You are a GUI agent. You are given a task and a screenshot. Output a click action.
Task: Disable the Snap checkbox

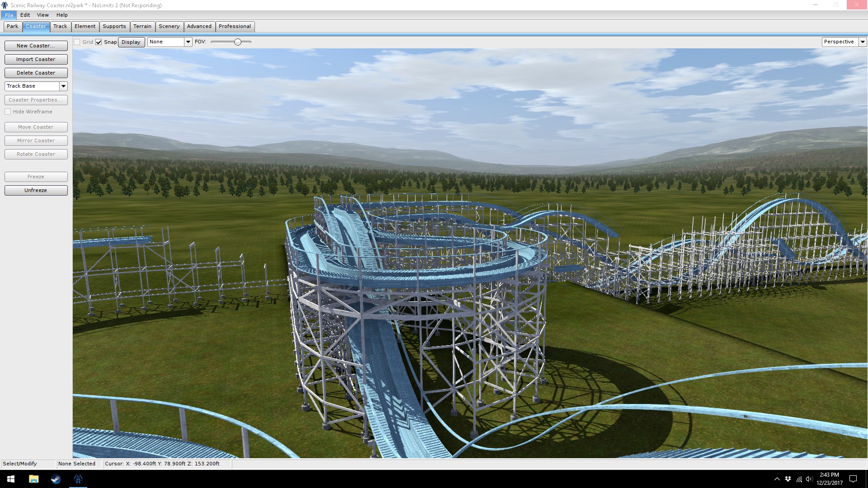coord(99,42)
